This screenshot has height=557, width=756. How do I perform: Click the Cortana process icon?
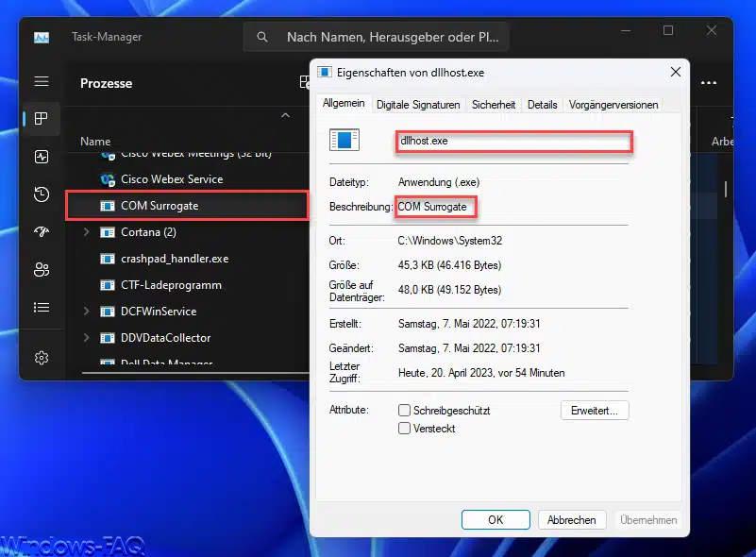click(108, 232)
